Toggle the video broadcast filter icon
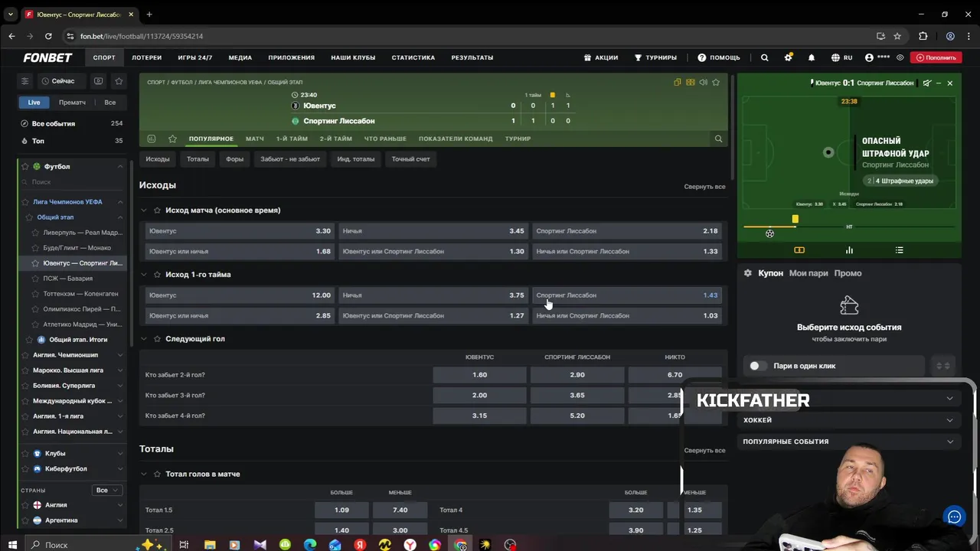The height and width of the screenshot is (551, 980). [98, 81]
